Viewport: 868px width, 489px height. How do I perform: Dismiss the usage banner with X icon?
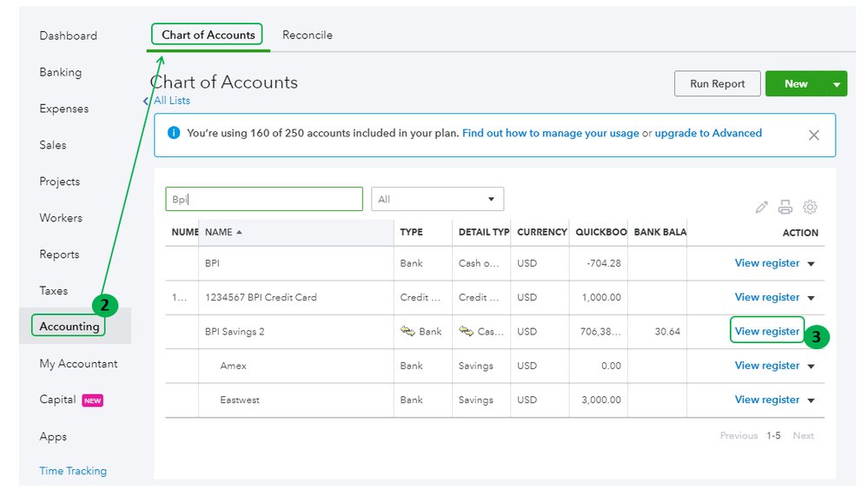coord(813,135)
